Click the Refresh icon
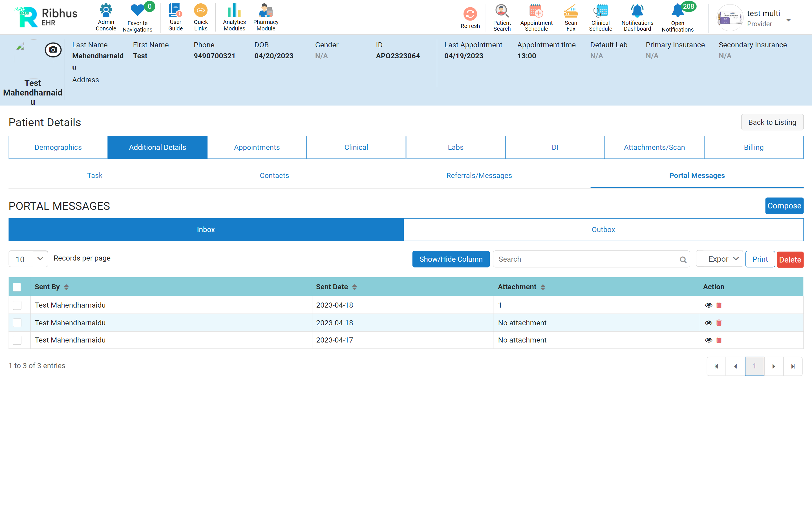Viewport: 812px width, 507px height. point(470,14)
